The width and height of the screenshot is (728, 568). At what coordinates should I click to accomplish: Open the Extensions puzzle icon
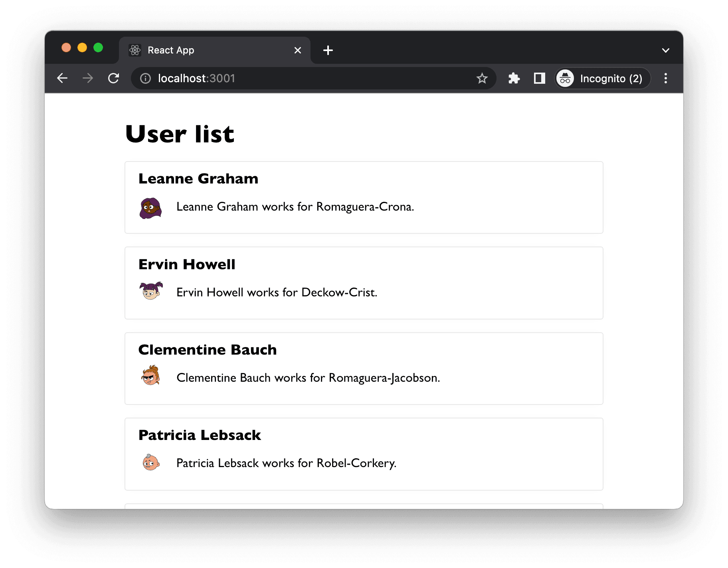(514, 78)
